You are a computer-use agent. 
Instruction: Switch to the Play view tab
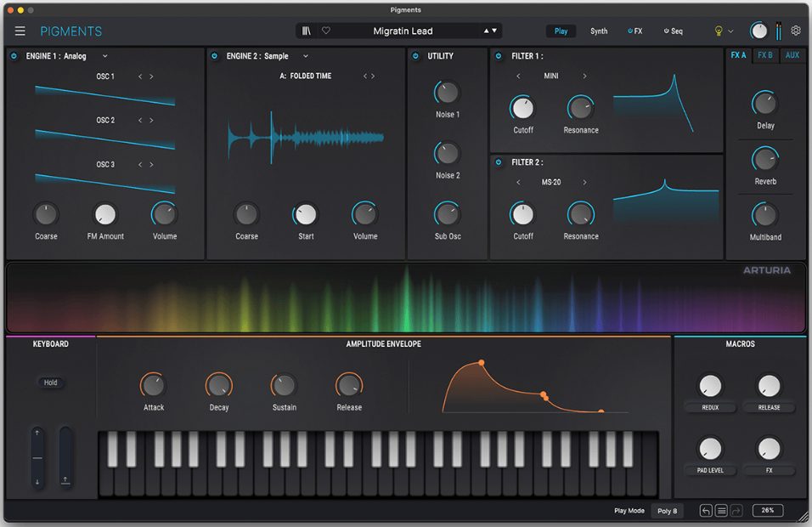click(561, 31)
